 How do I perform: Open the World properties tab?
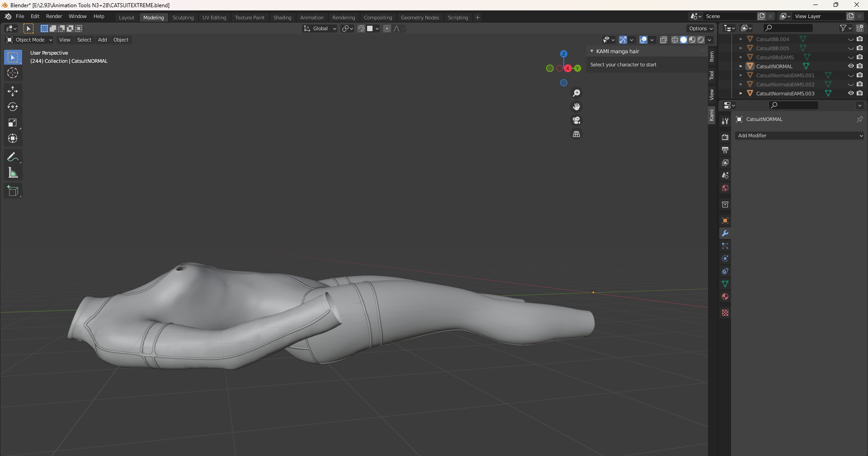pos(725,188)
